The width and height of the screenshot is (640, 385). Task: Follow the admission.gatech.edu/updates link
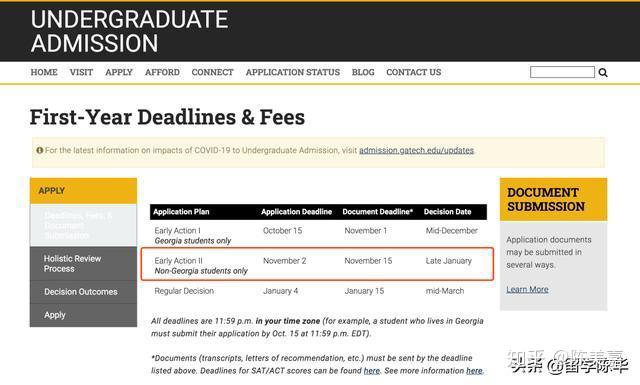(416, 150)
